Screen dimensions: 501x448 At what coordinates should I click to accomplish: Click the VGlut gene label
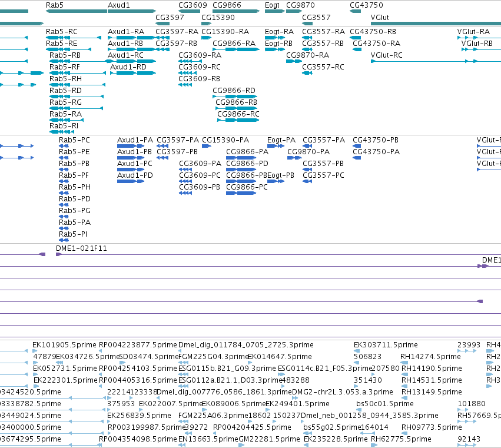pyautogui.click(x=380, y=17)
